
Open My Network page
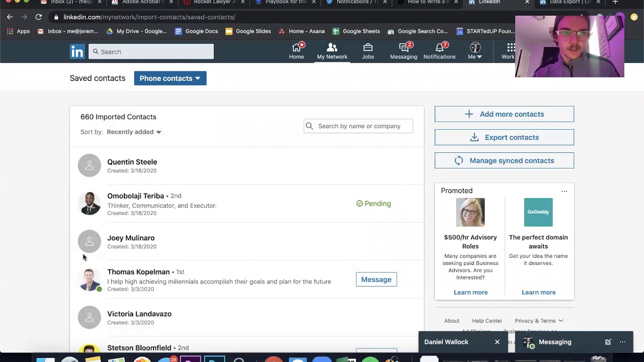pos(332,51)
